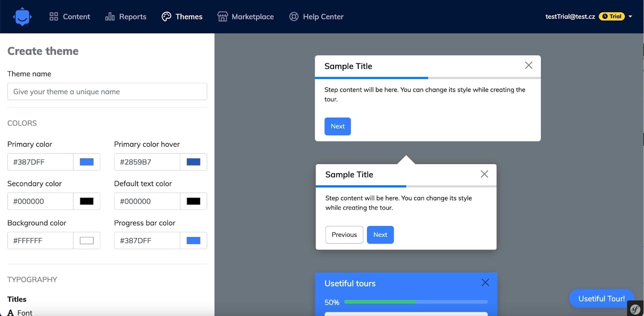The height and width of the screenshot is (316, 644).
Task: Click the Secondary color hex field
Action: pos(40,201)
